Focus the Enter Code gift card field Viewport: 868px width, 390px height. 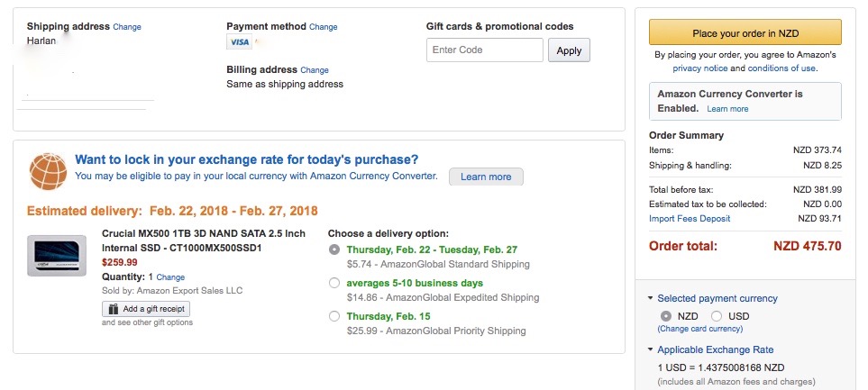[x=485, y=50]
